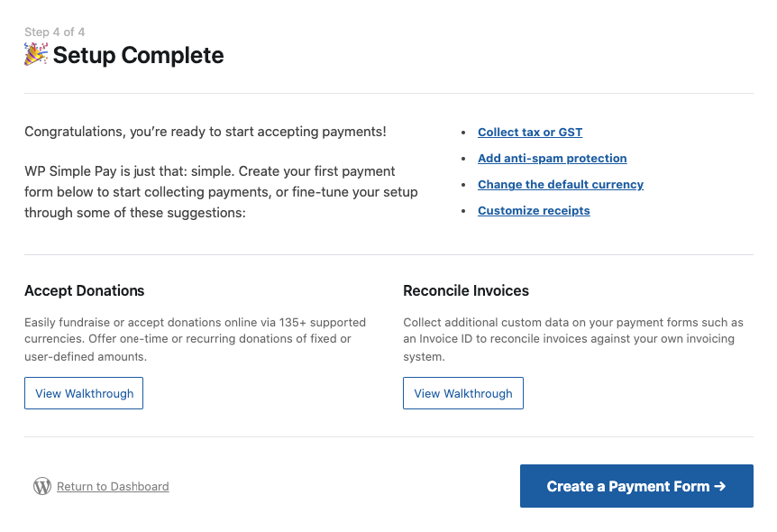
Task: Click the Setup Complete heading
Action: tap(138, 55)
